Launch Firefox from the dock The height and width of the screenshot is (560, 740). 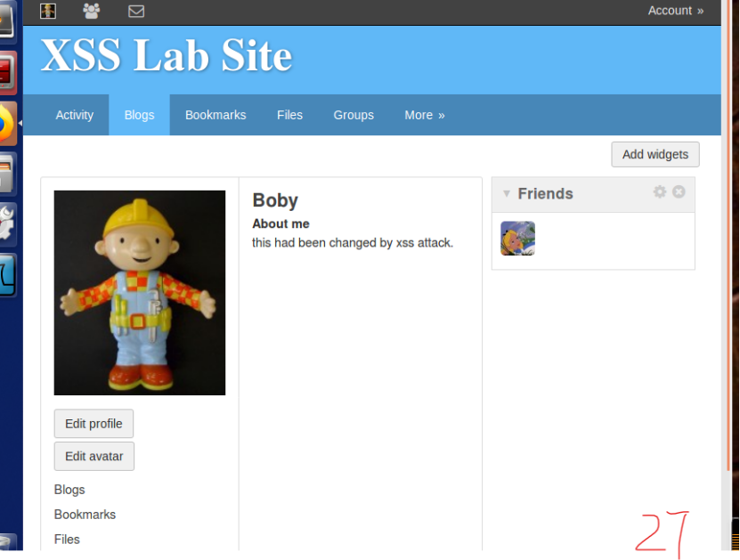tap(6, 124)
